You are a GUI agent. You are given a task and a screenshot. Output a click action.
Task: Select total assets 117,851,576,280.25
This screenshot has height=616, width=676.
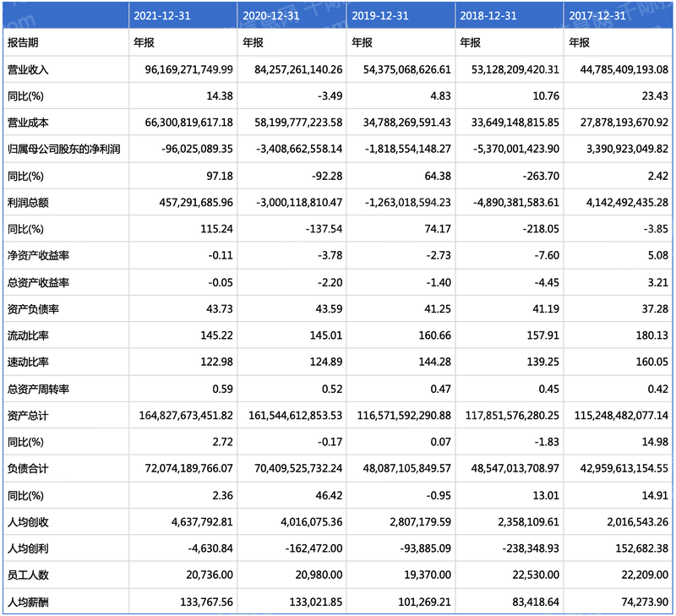tap(512, 416)
